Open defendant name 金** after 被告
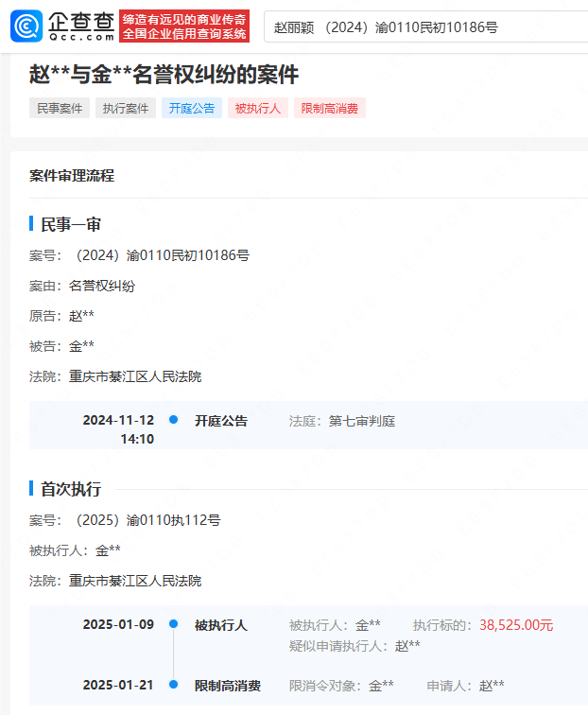The height and width of the screenshot is (715, 588). pos(81,346)
